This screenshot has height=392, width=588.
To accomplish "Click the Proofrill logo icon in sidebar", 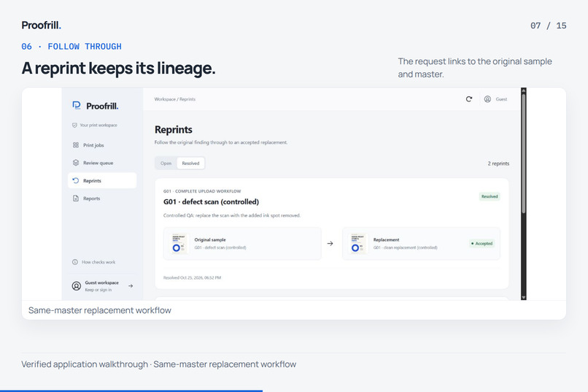I will (x=77, y=105).
